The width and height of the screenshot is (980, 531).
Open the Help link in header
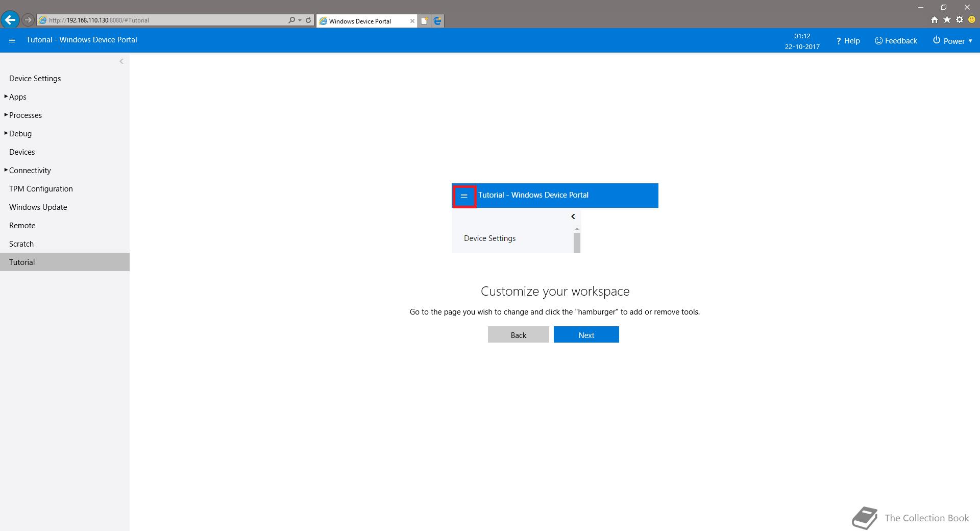848,41
